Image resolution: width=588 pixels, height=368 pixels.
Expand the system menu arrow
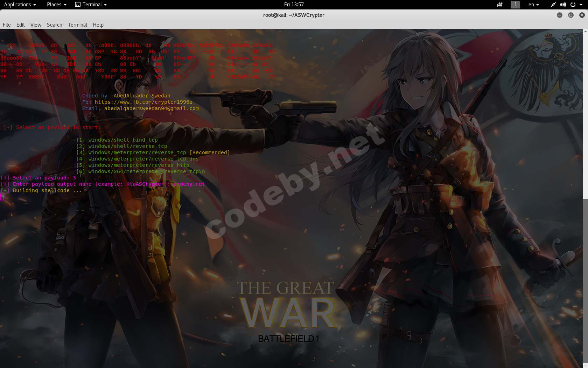pos(581,5)
